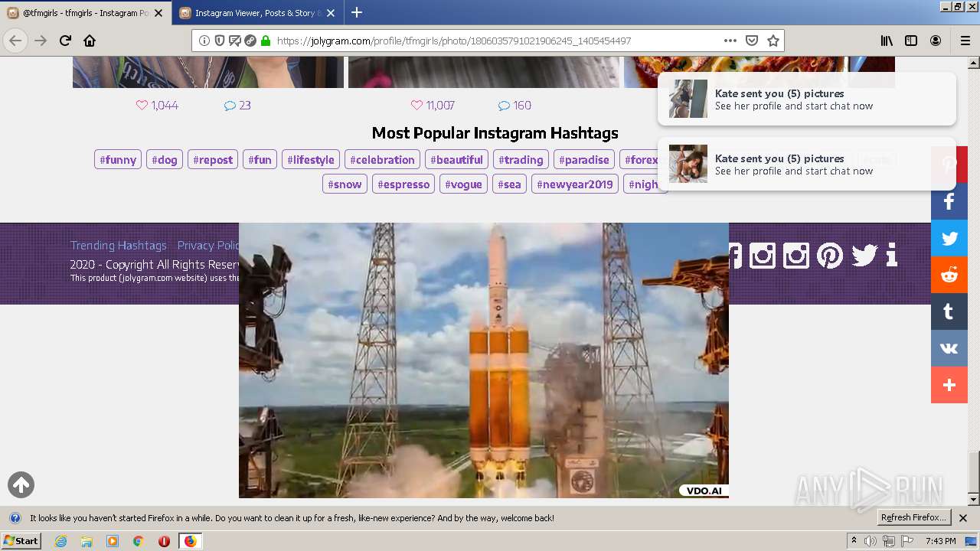Reload the current page
The height and width of the screenshot is (551, 980).
(x=65, y=41)
